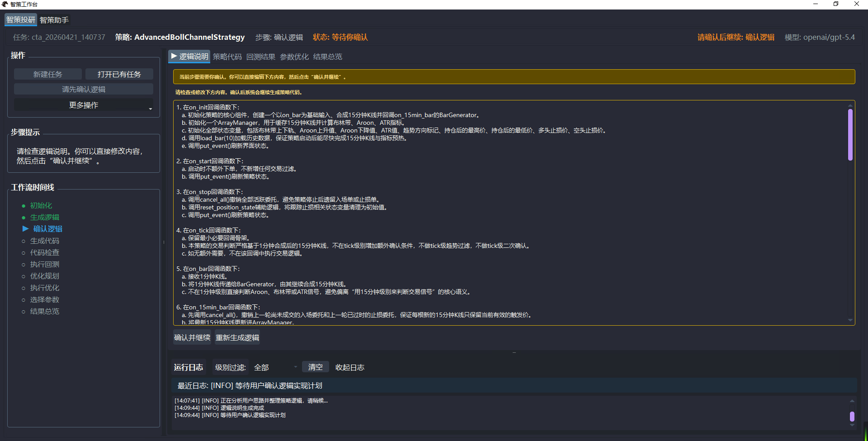
Task: Open the 参数优化 tab
Action: (294, 57)
